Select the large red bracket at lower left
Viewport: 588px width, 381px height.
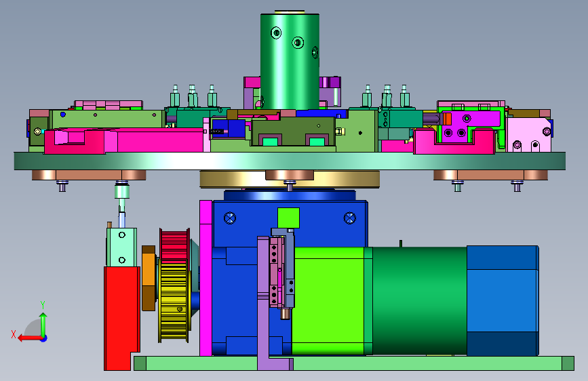[121, 318]
